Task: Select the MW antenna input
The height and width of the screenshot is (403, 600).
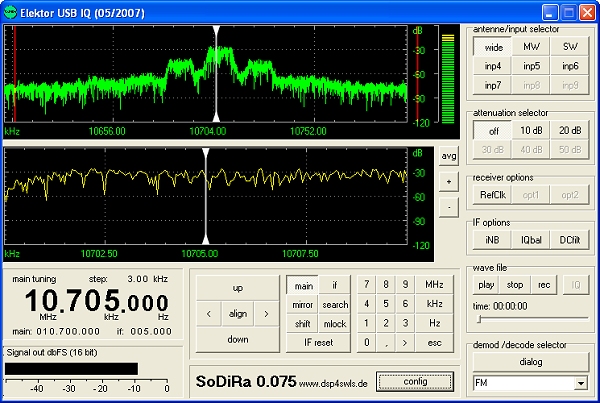Action: (x=531, y=47)
